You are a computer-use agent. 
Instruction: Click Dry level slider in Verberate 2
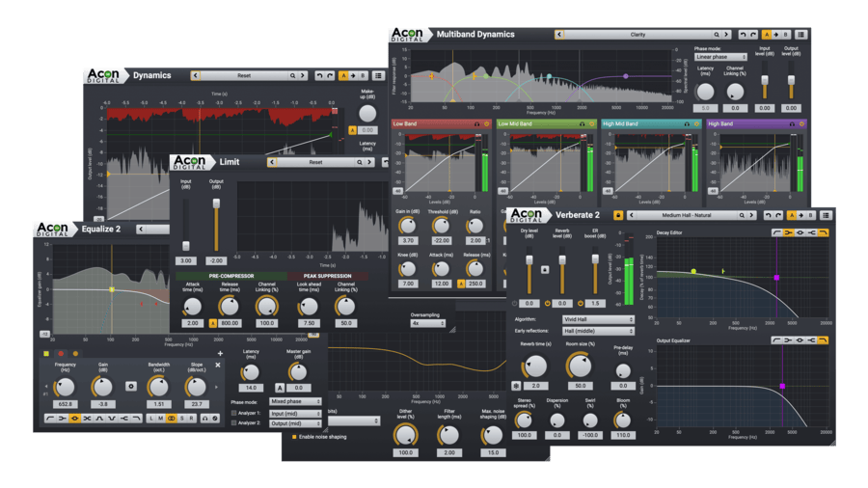click(529, 272)
